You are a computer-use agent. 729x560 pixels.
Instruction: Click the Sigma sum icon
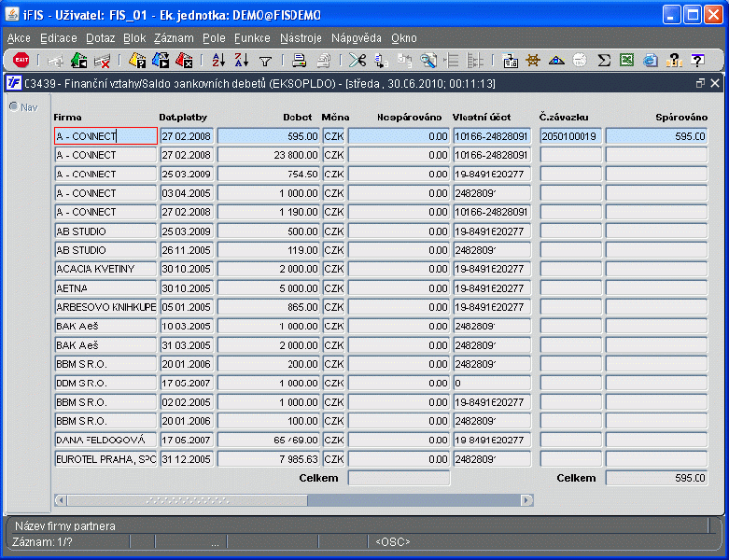tap(604, 61)
